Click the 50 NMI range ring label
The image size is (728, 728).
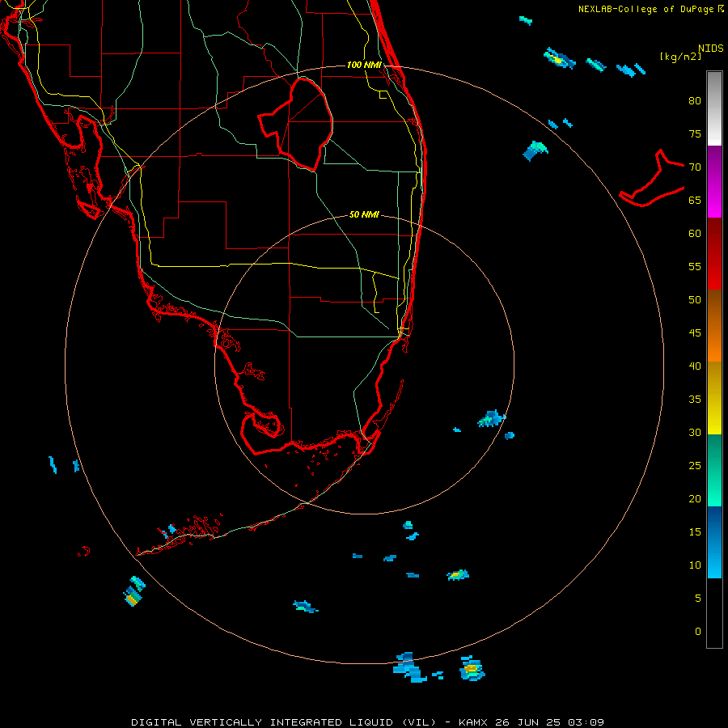coord(364,214)
